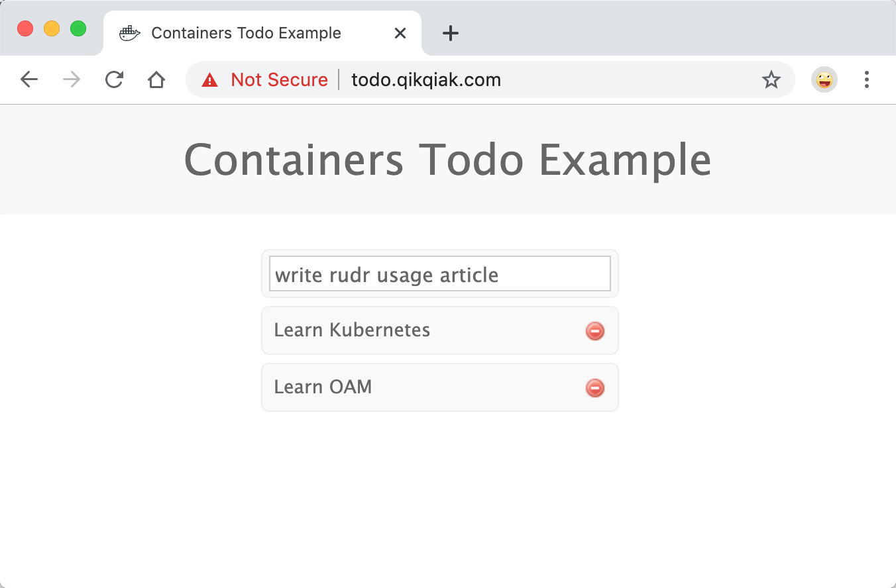Click the Not Secure label

pyautogui.click(x=279, y=80)
